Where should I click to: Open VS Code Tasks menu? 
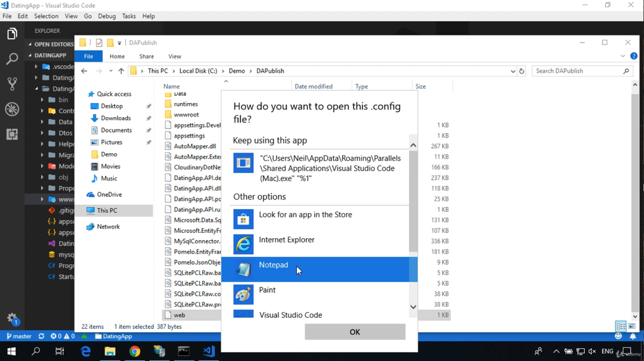point(129,16)
